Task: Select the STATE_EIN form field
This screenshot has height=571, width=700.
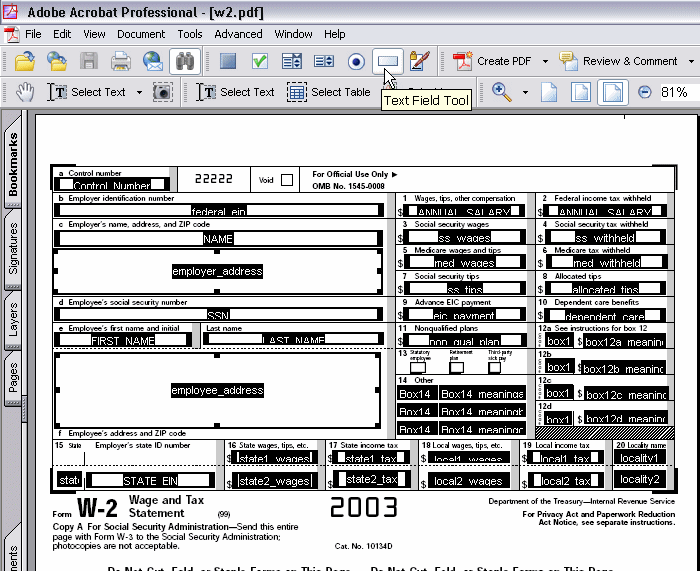Action: (x=150, y=480)
